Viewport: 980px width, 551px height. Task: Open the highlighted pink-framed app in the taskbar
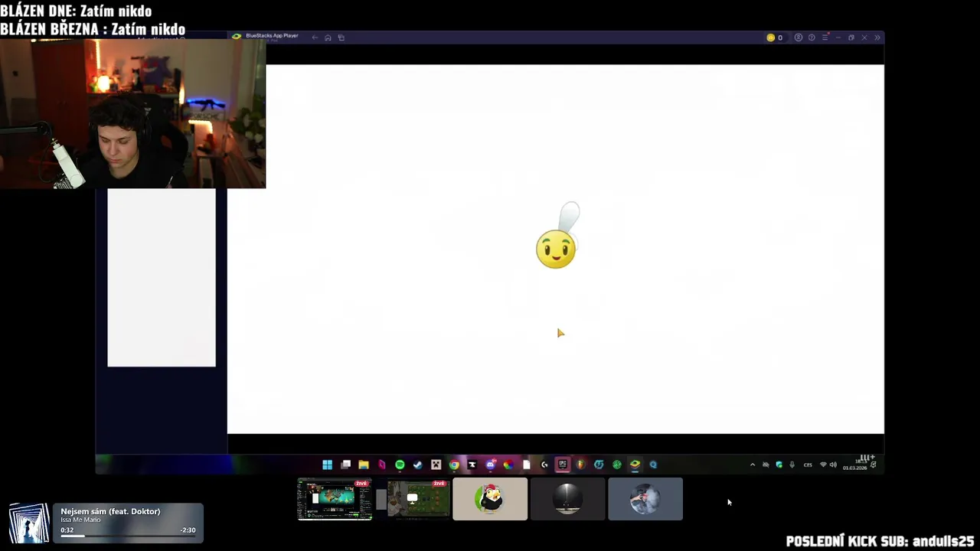coord(563,465)
